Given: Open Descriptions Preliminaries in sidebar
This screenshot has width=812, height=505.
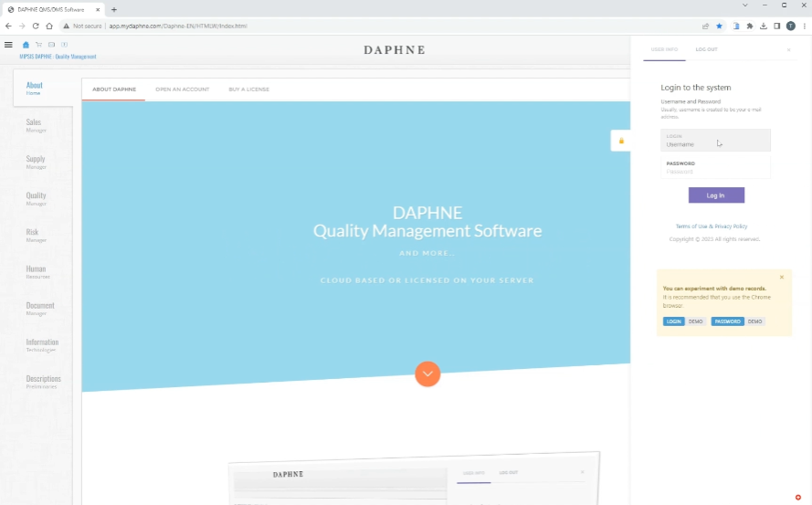Looking at the screenshot, I should pyautogui.click(x=43, y=382).
